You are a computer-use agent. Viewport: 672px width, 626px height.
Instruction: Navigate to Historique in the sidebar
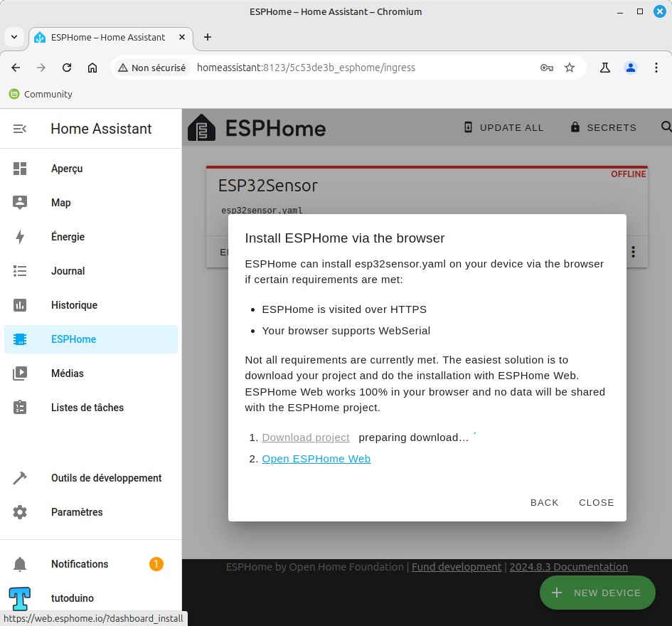click(74, 305)
